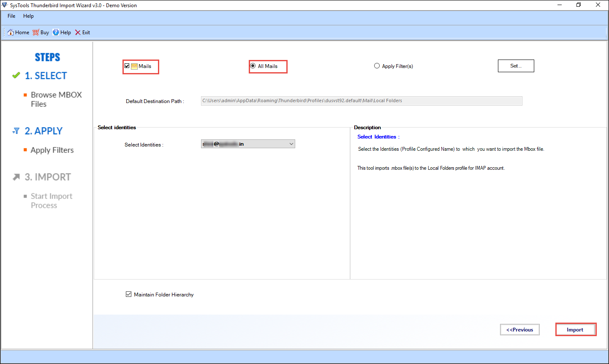
Task: Close the Import Wizard window
Action: 598,5
